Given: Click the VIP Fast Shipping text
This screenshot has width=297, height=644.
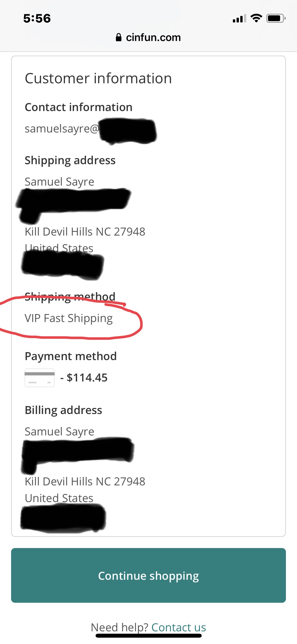Looking at the screenshot, I should (69, 318).
